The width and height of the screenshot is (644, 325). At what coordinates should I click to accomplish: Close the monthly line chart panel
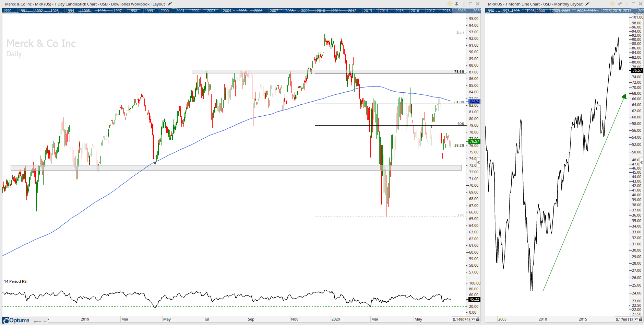click(640, 4)
